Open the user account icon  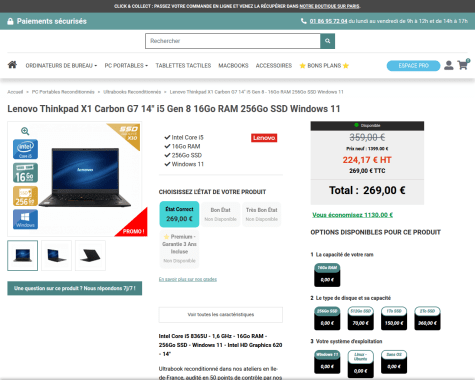tap(449, 65)
